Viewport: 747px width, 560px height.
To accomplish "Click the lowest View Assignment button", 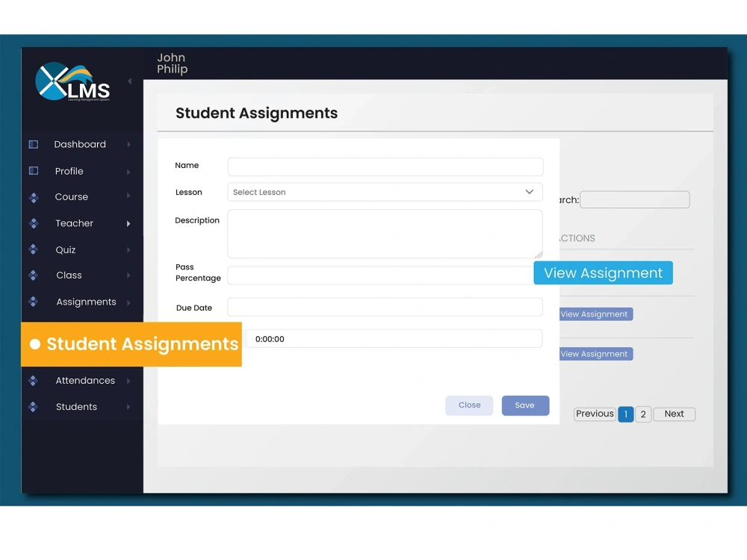I will tap(596, 354).
